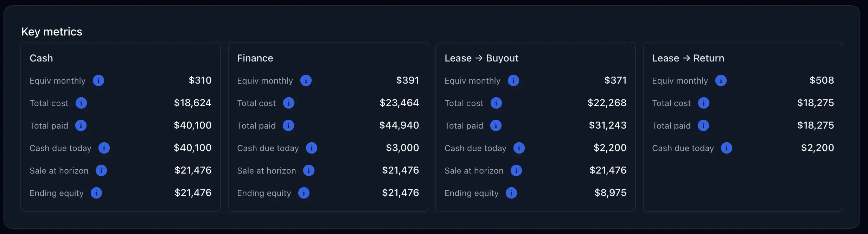The image size is (868, 234).
Task: Show info for Lease Return Total cost
Action: pyautogui.click(x=704, y=103)
